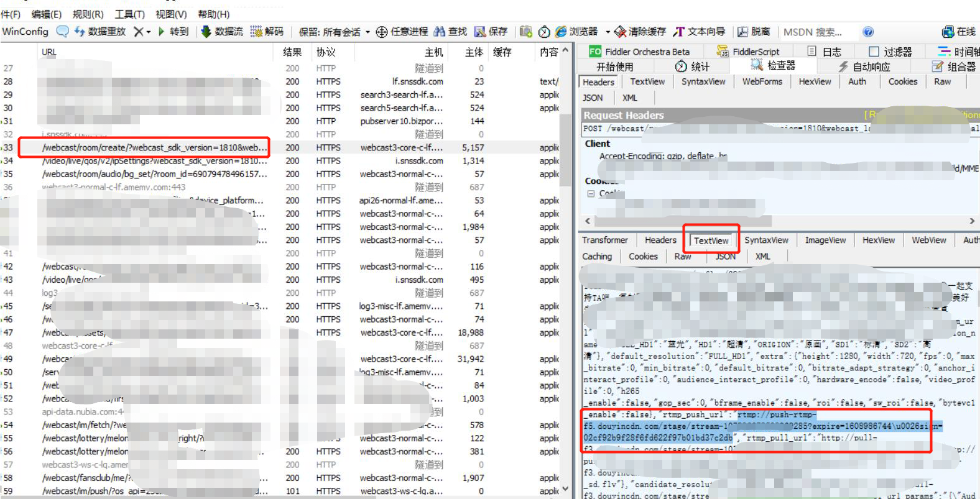The height and width of the screenshot is (499, 980).
Task: Open the 帮助(H) menu
Action: [213, 14]
